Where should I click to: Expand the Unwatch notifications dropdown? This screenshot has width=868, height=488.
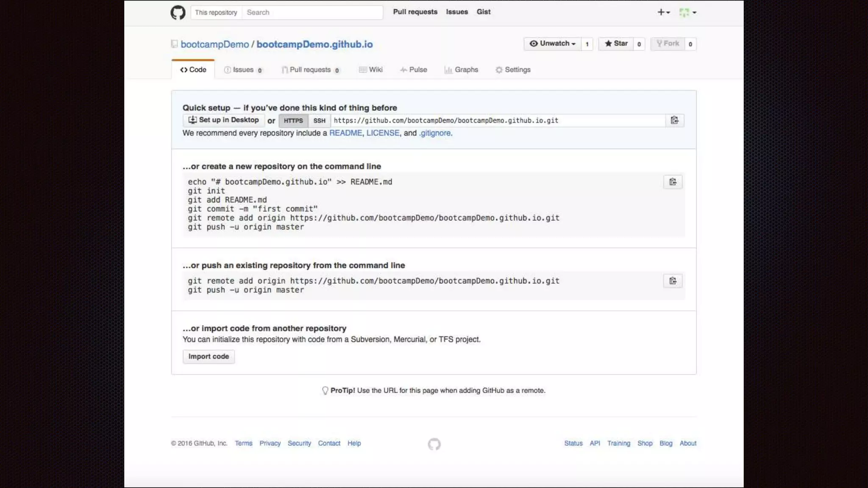552,44
